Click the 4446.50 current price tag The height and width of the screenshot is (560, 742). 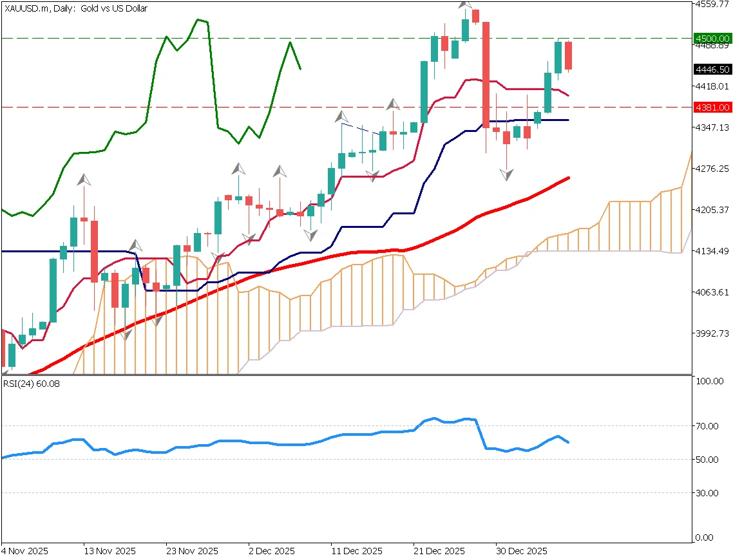pos(712,70)
